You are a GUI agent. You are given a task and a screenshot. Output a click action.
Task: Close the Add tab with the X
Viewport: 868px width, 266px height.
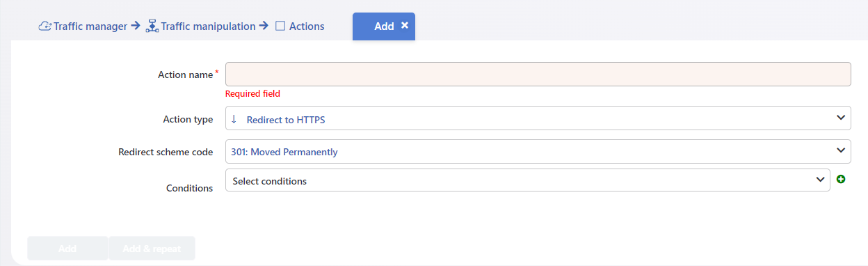(405, 25)
